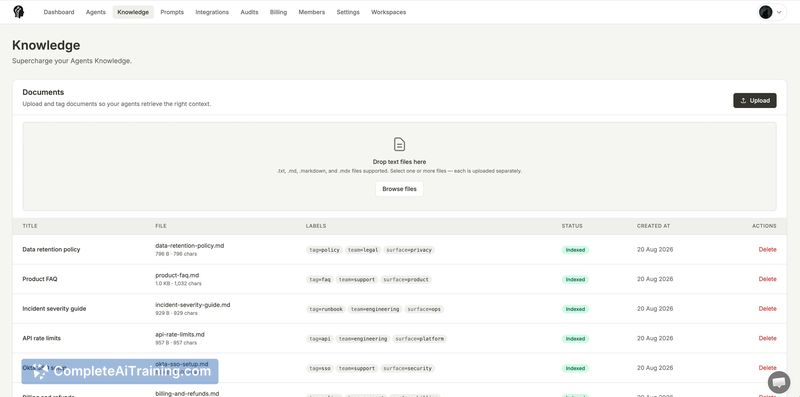Click the file drop zone area
Screen dimensions: 800x397
[x=399, y=166]
